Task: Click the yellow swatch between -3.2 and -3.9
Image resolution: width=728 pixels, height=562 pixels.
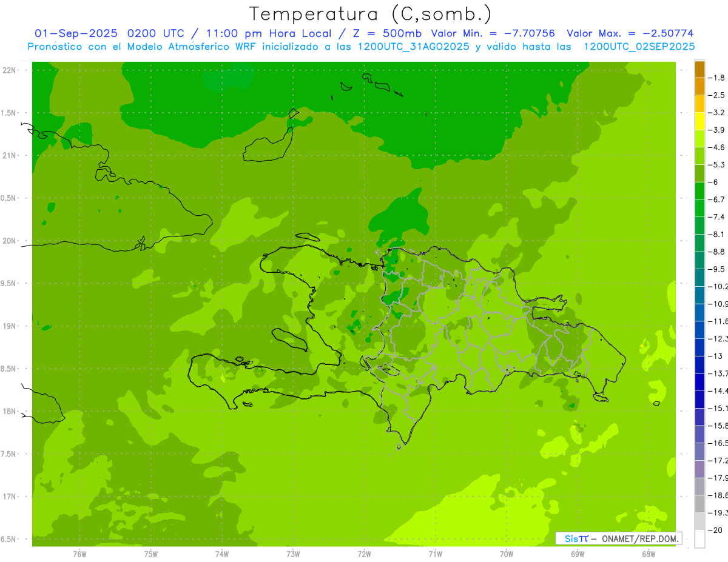Action: [699, 121]
